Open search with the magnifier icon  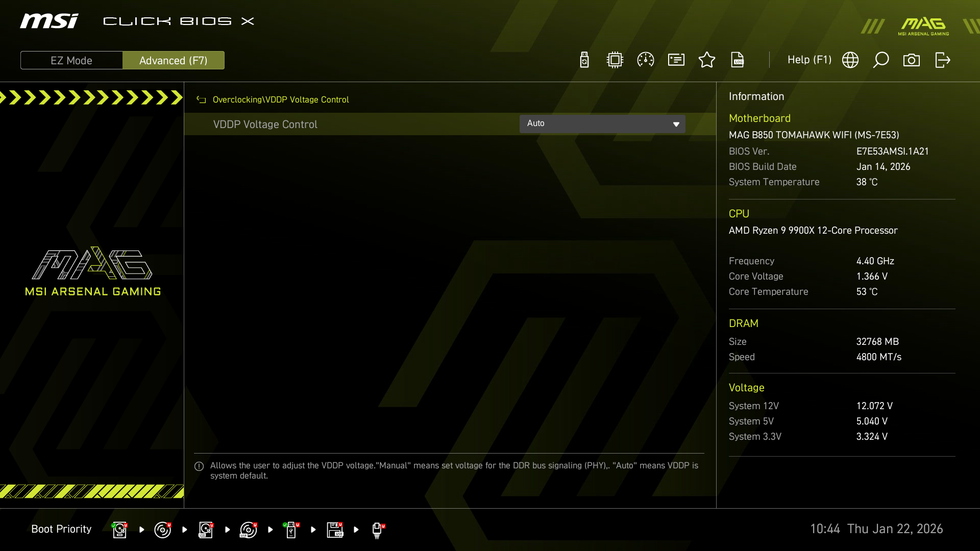click(x=881, y=60)
